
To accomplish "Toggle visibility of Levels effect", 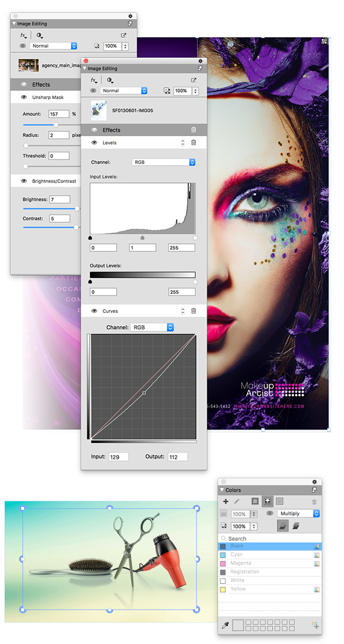I will click(x=94, y=143).
